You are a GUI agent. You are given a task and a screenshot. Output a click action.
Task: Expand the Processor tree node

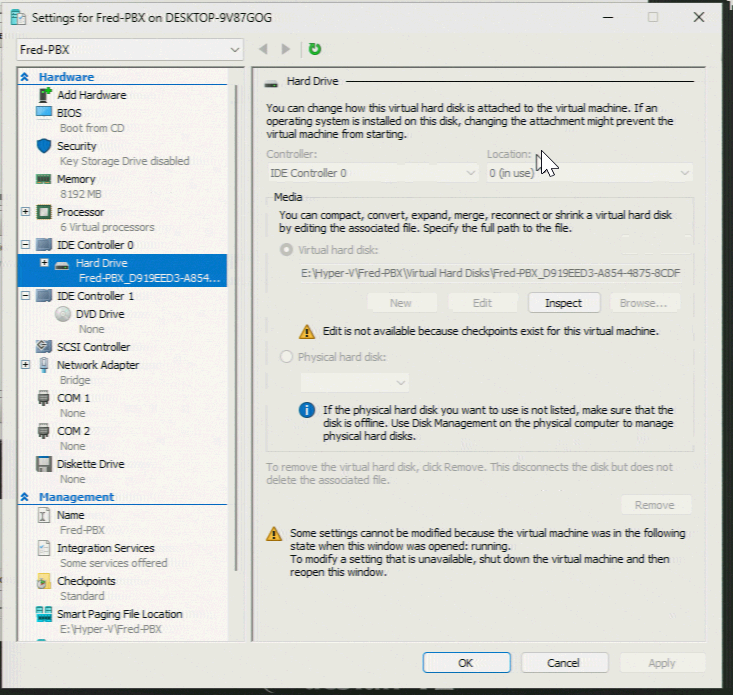(26, 212)
